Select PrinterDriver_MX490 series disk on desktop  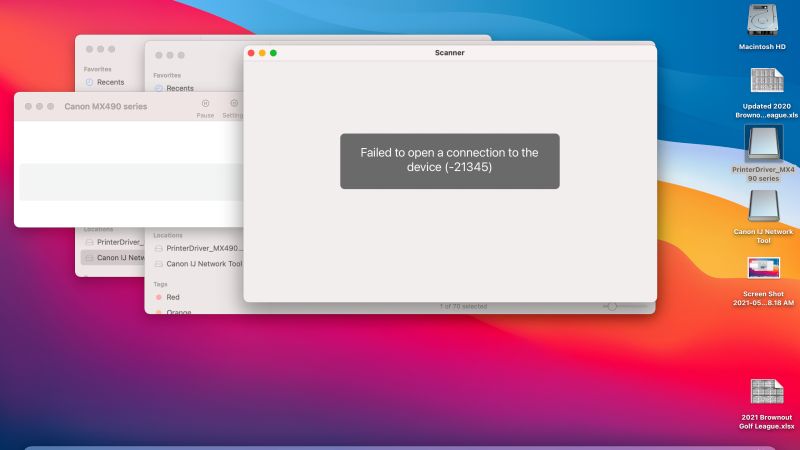click(x=763, y=143)
